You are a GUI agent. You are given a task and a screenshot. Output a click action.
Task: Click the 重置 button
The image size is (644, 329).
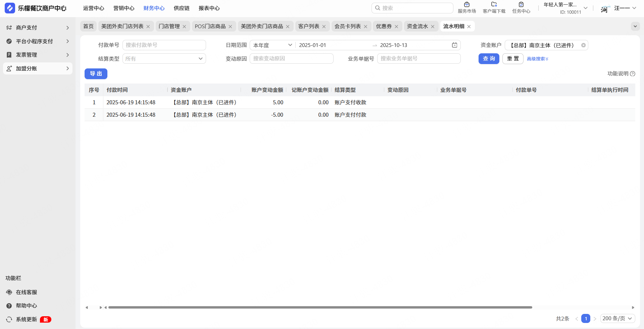point(513,59)
